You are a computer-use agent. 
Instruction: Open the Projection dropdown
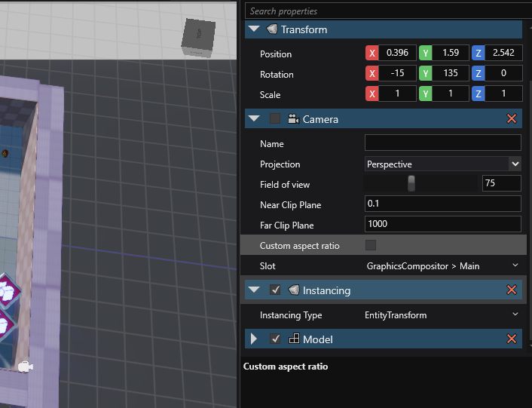click(x=443, y=164)
